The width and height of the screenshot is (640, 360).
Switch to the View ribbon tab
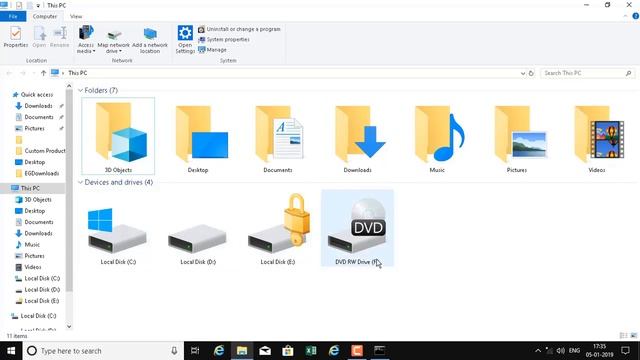click(76, 16)
